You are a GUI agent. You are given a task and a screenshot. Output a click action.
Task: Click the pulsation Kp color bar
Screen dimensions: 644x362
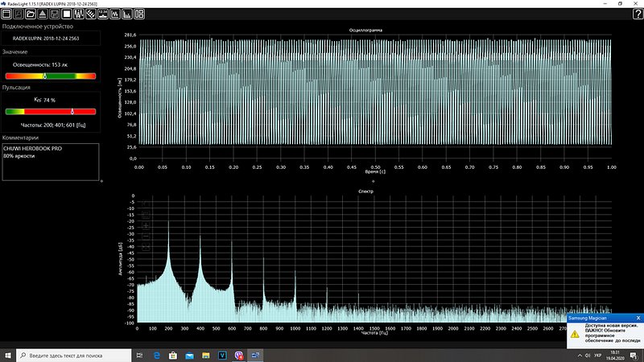point(51,112)
